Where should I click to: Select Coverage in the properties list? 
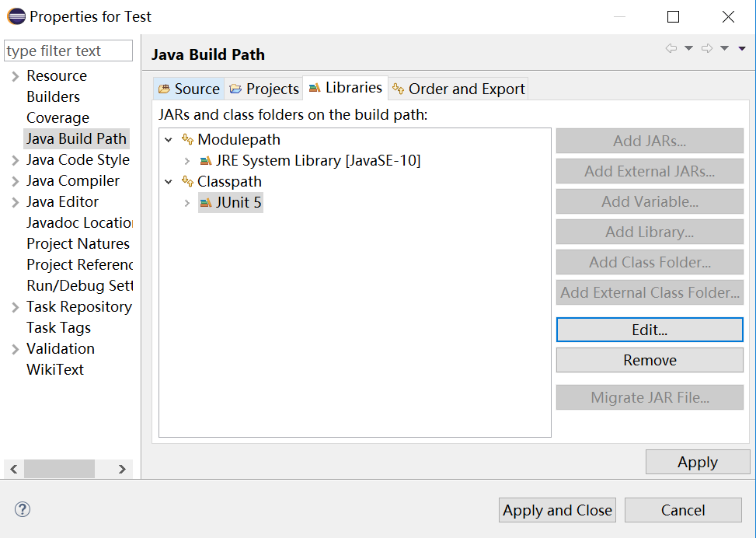click(57, 117)
